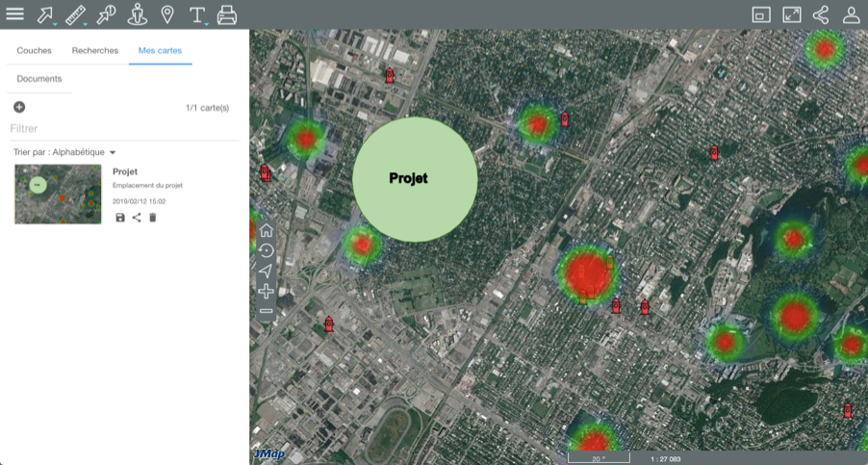Click the share icon in top bar

[821, 14]
